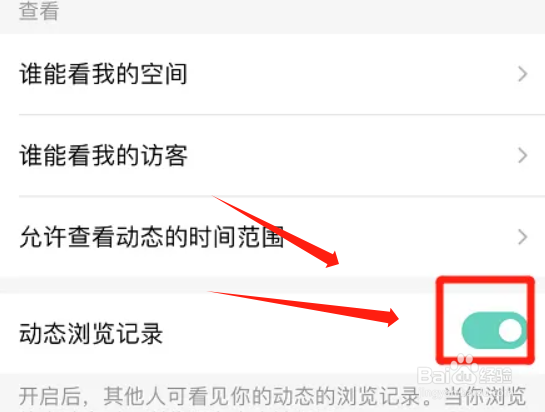This screenshot has height=412, width=545.
Task: Open 允许查看动态的时间范围 option
Action: tap(272, 237)
